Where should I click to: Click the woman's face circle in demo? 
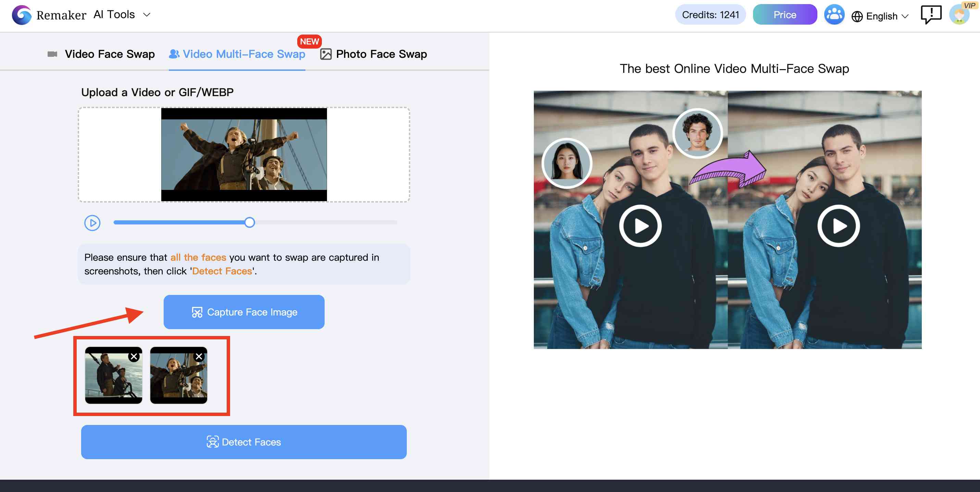566,163
